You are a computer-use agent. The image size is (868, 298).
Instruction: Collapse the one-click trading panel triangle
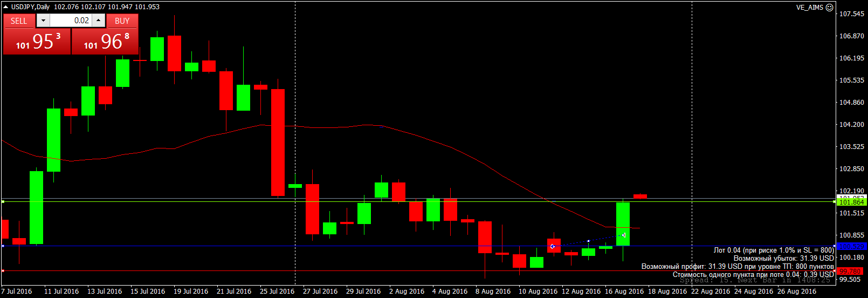tap(5, 7)
